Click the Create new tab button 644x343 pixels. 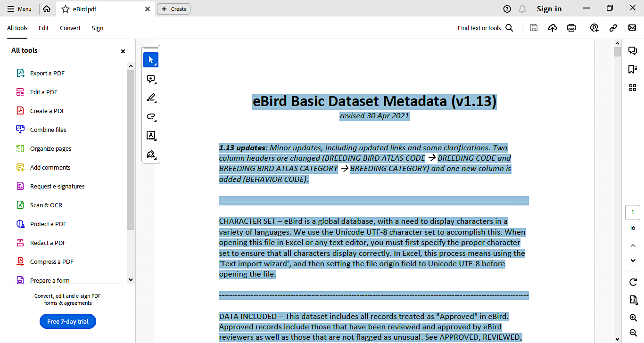[x=173, y=9]
